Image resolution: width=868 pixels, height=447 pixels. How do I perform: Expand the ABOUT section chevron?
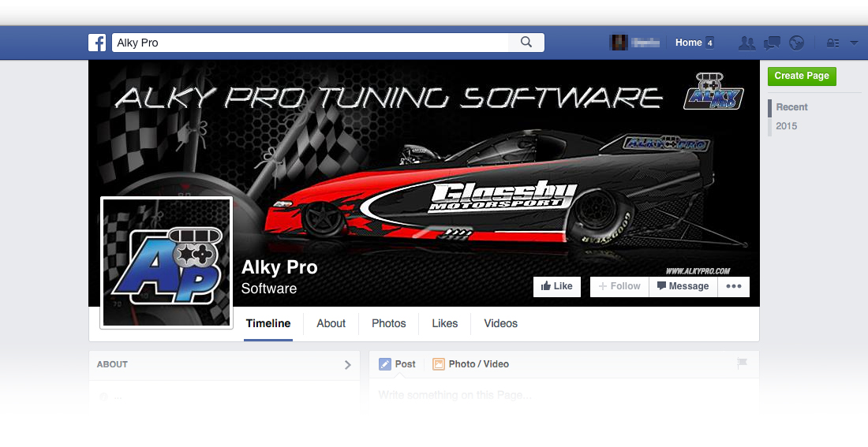(x=348, y=364)
